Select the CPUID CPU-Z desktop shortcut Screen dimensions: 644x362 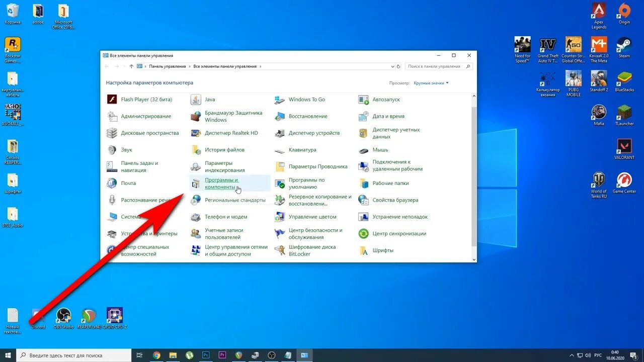[x=115, y=318]
